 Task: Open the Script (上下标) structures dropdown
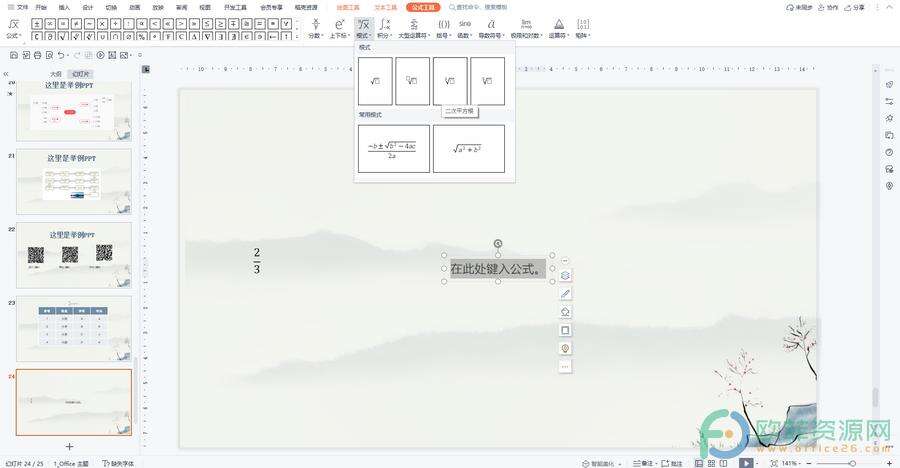coord(339,28)
